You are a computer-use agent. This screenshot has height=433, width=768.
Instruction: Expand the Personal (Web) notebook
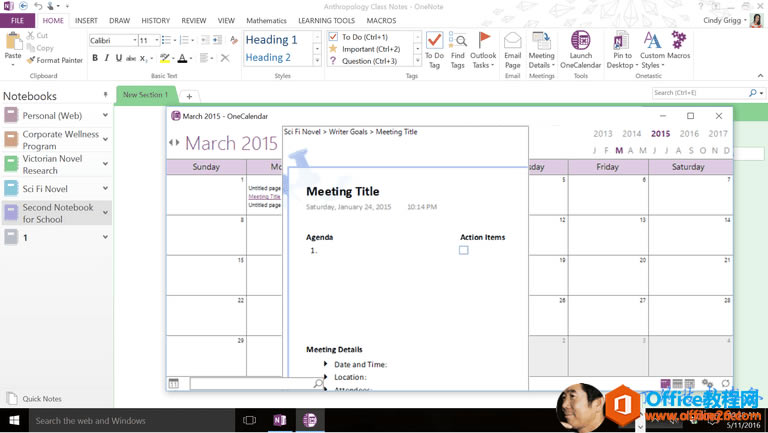click(x=105, y=115)
